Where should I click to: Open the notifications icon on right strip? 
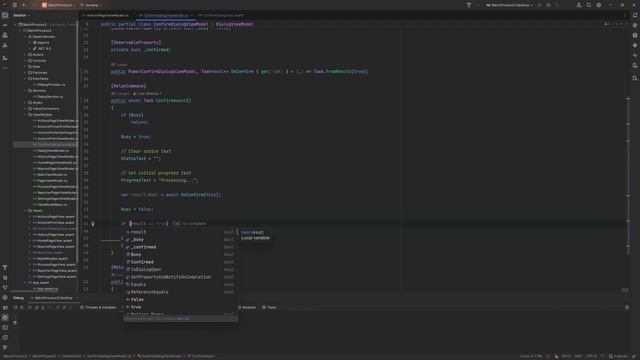(x=635, y=15)
